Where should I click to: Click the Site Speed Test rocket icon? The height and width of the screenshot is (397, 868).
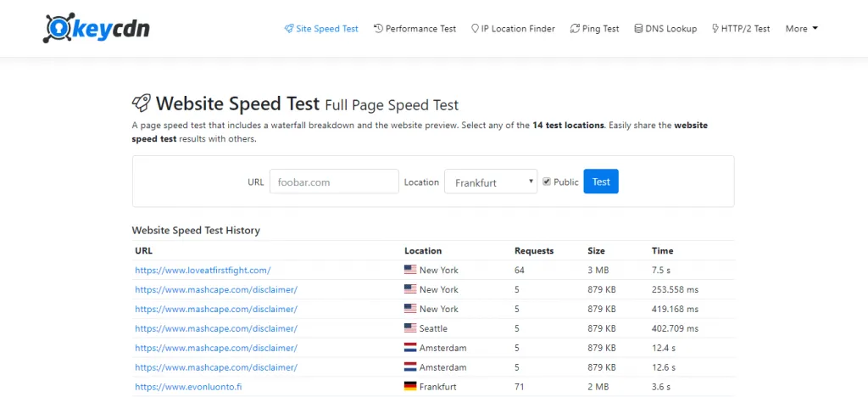288,29
